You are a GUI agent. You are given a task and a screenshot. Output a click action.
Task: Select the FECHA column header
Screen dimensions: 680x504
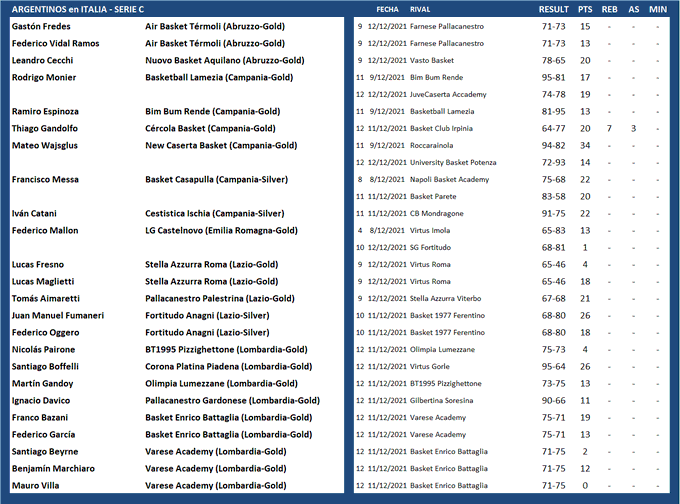pyautogui.click(x=387, y=9)
